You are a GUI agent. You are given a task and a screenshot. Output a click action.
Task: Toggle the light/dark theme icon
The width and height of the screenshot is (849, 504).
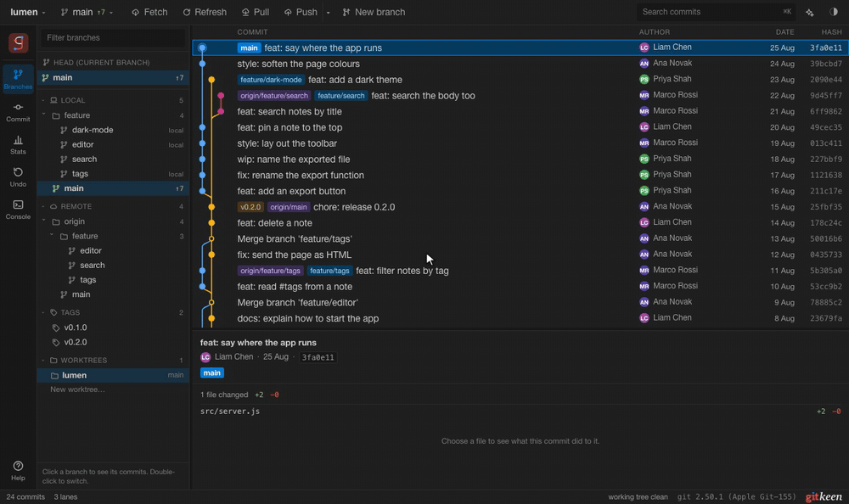[x=834, y=12]
